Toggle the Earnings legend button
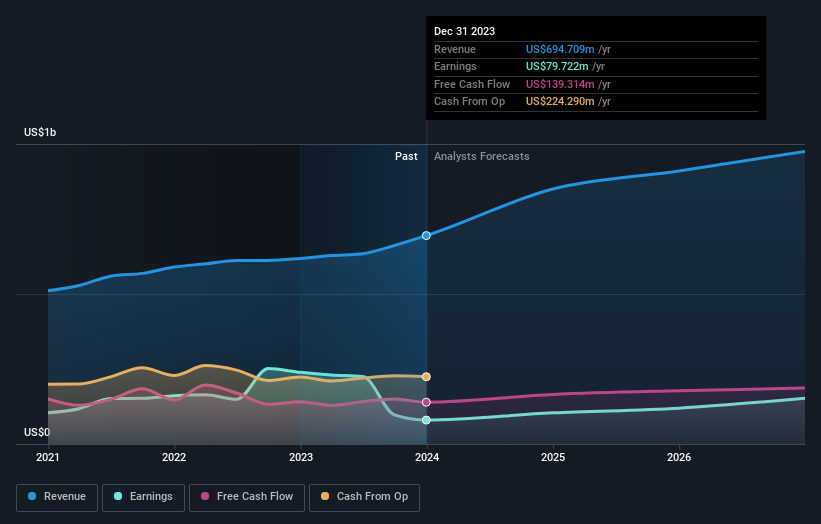Screen dimensions: 821x524 (143, 497)
